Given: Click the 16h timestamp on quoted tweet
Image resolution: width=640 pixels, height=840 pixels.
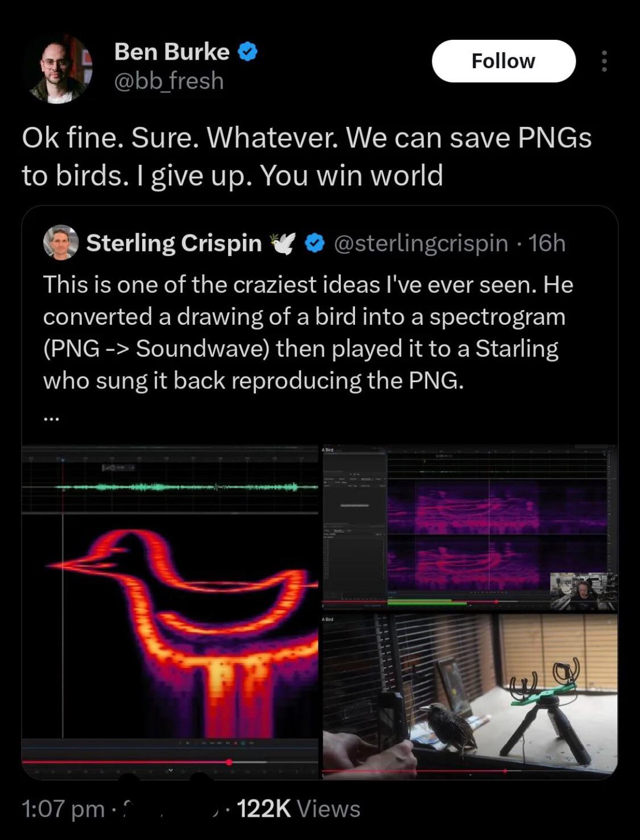Looking at the screenshot, I should pyautogui.click(x=547, y=243).
